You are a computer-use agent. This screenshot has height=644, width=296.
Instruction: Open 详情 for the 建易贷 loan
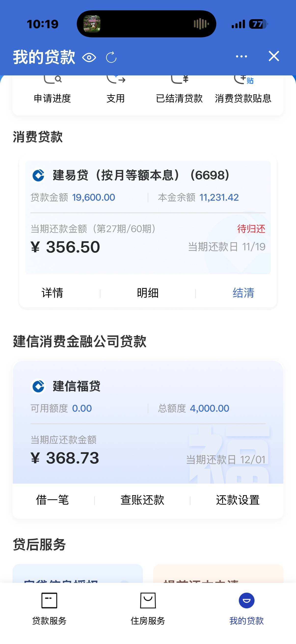[x=52, y=293]
